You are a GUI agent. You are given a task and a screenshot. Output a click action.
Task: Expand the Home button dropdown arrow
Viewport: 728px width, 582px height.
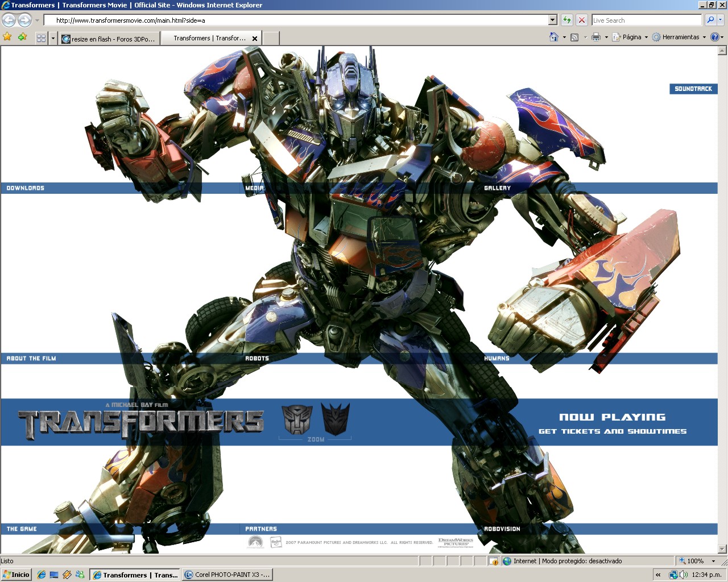(564, 38)
